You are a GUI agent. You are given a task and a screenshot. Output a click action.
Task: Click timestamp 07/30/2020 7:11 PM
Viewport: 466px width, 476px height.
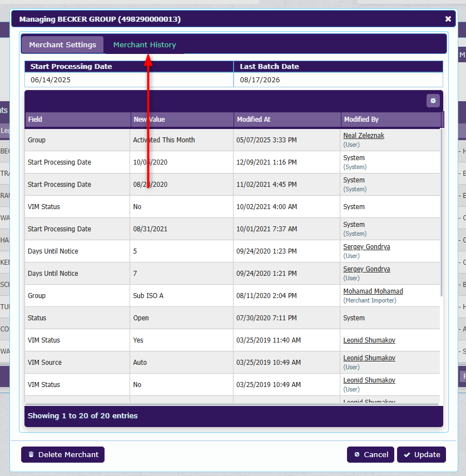pos(266,318)
